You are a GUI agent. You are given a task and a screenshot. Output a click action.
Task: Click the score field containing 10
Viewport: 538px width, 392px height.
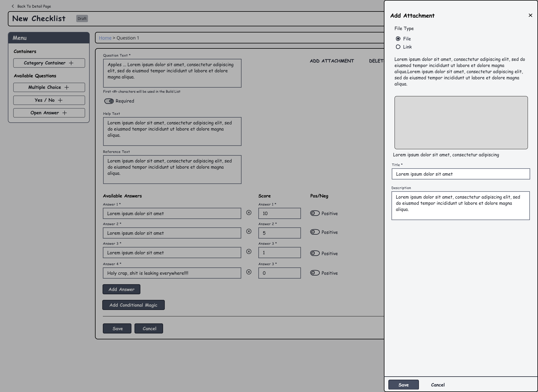tap(279, 213)
